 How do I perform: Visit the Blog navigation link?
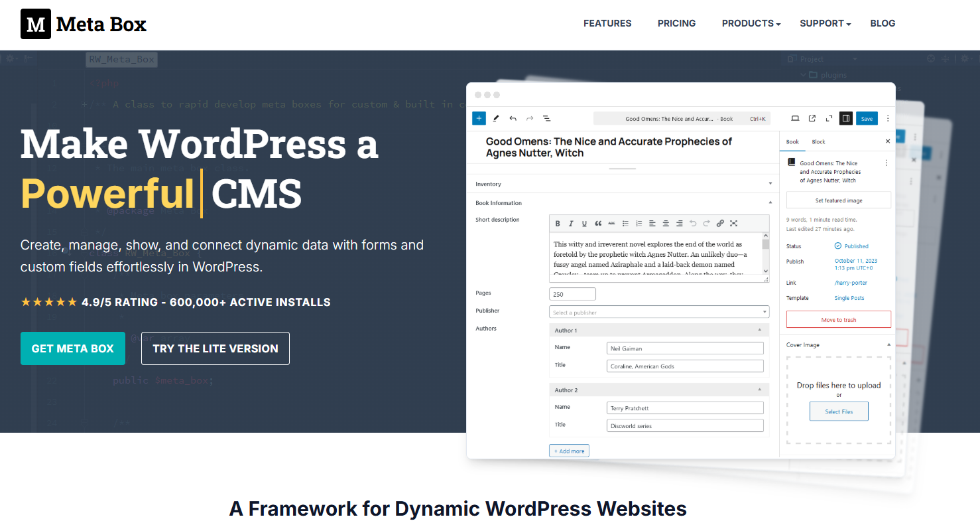883,23
